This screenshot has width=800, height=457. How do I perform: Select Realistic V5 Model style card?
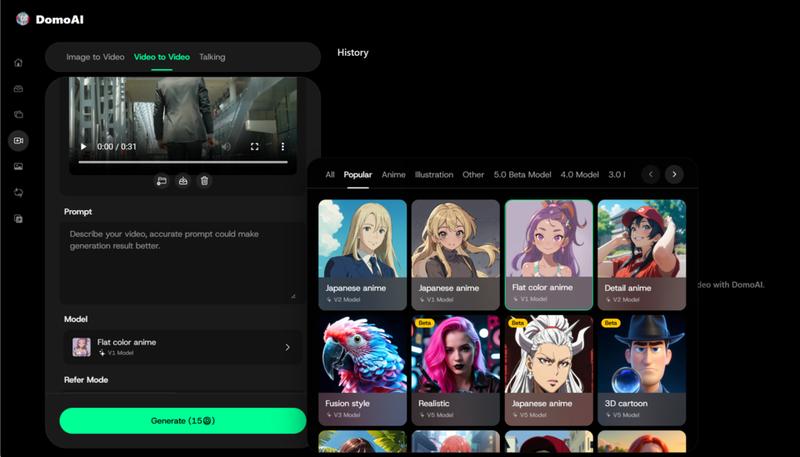[x=456, y=370]
